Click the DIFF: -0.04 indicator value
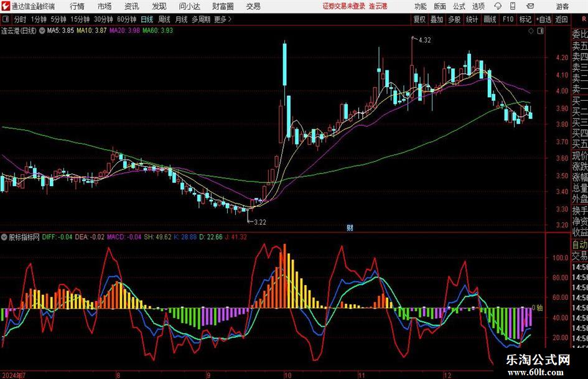588x379 pixels. click(57, 237)
